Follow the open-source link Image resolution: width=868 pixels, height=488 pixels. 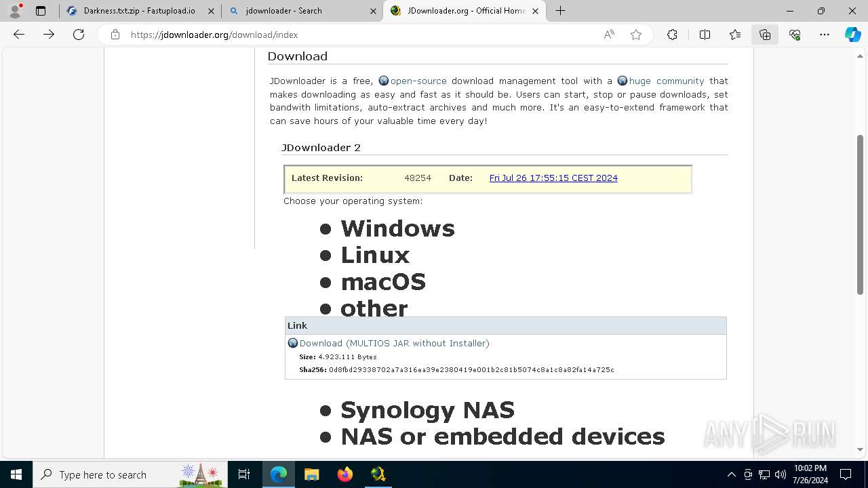point(418,81)
